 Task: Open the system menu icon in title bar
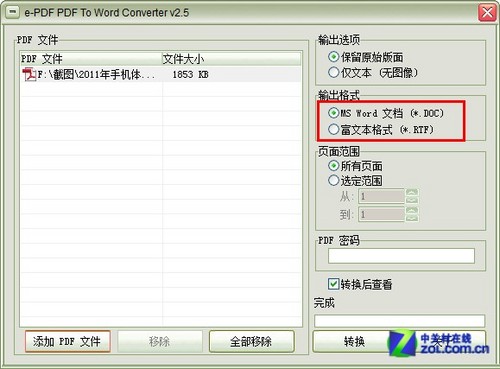coord(13,13)
